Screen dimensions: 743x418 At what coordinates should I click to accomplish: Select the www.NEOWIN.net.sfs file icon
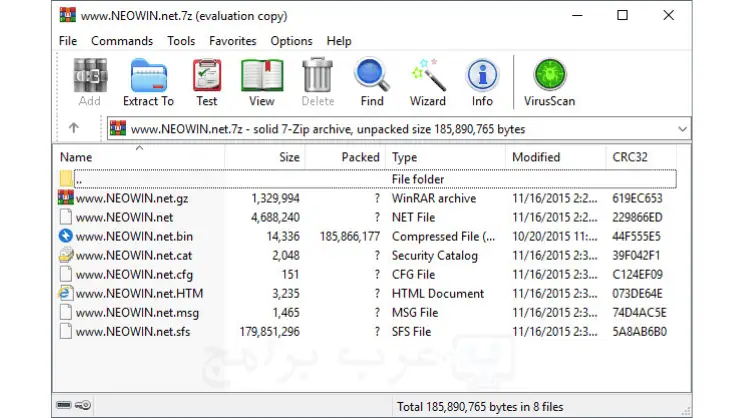point(66,331)
